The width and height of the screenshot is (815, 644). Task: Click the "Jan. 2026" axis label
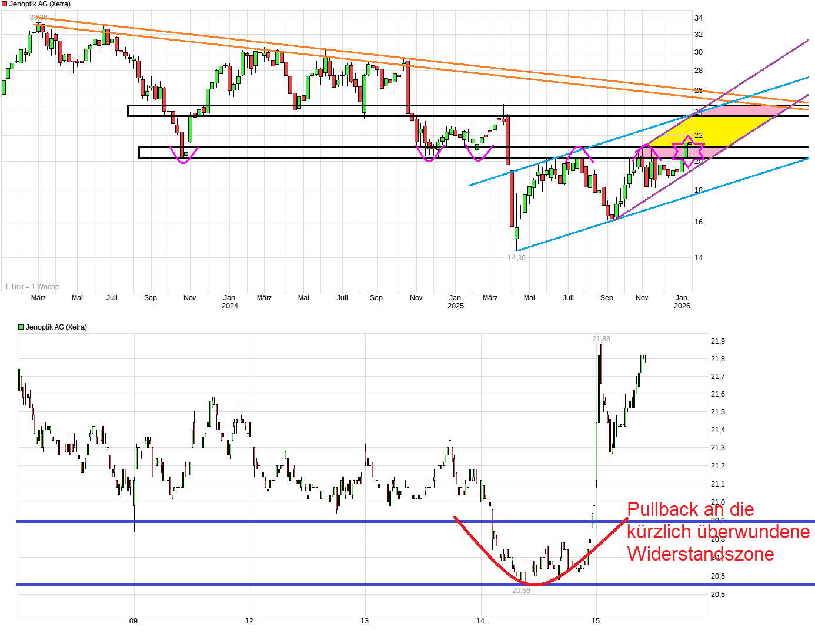click(682, 301)
